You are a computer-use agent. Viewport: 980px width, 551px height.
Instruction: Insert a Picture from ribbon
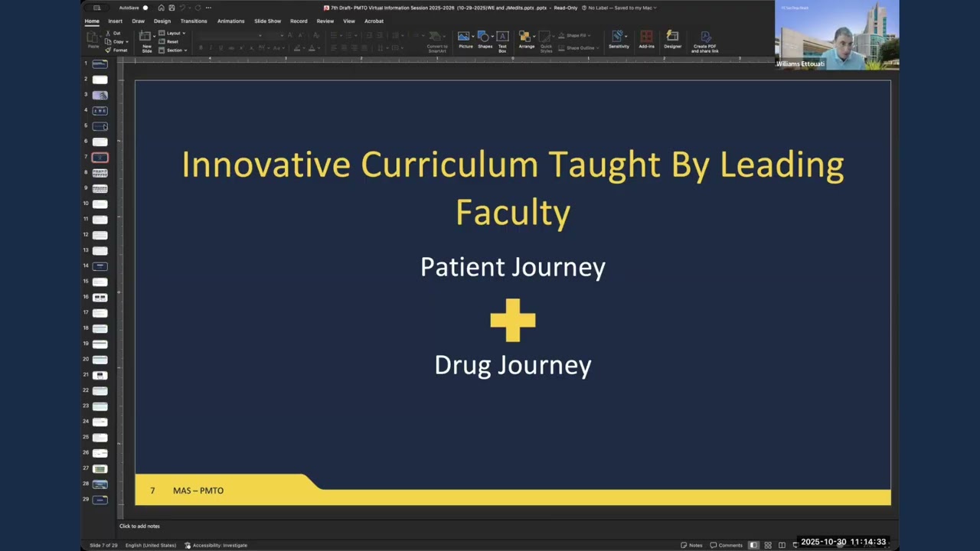[x=463, y=40]
